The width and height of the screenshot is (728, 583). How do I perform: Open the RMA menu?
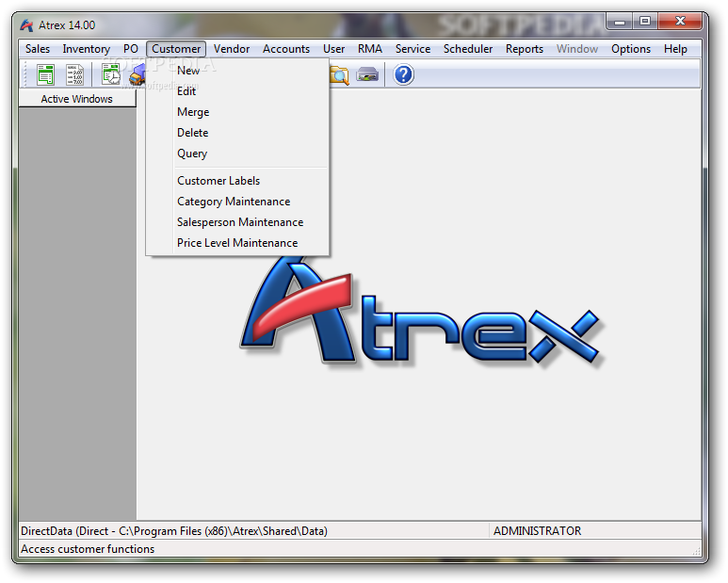(370, 49)
